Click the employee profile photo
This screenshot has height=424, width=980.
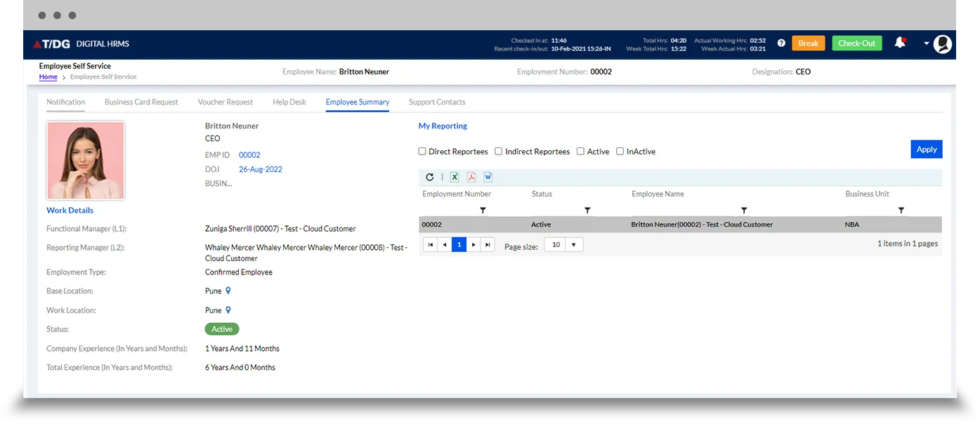pos(86,160)
